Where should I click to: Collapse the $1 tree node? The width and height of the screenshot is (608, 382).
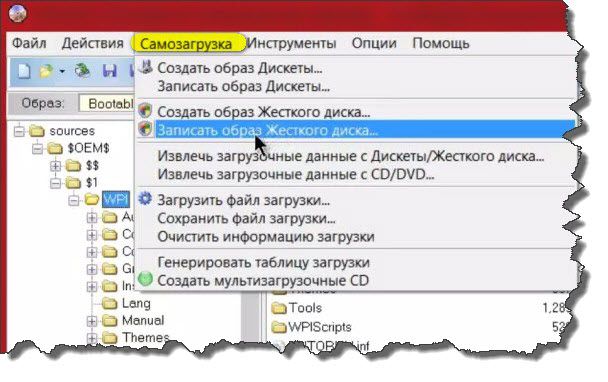pyautogui.click(x=55, y=183)
